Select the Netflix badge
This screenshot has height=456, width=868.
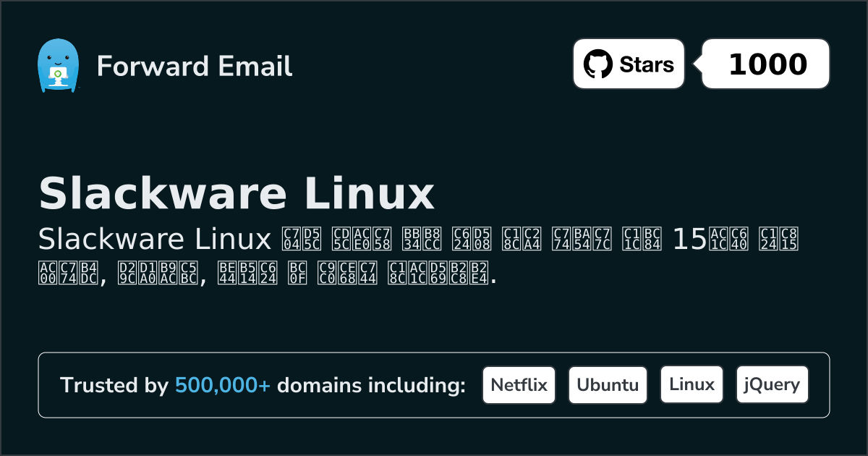[x=519, y=385]
